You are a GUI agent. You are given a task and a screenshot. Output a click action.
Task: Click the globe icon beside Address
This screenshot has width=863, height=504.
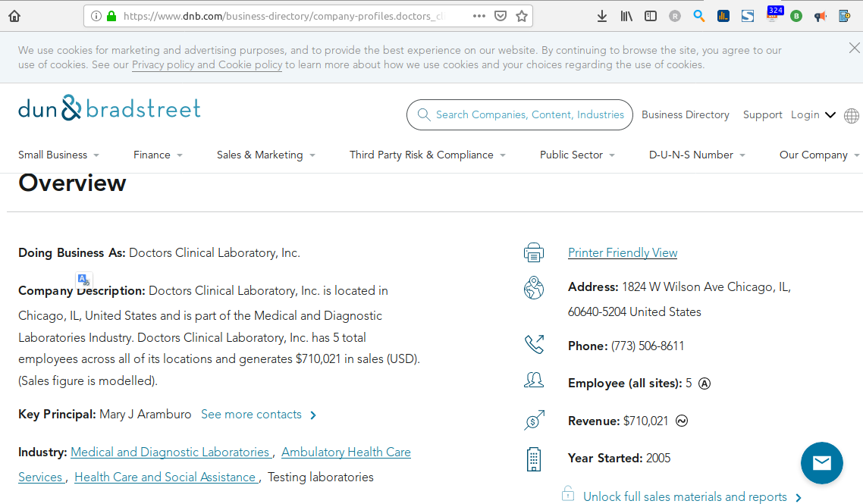[533, 287]
